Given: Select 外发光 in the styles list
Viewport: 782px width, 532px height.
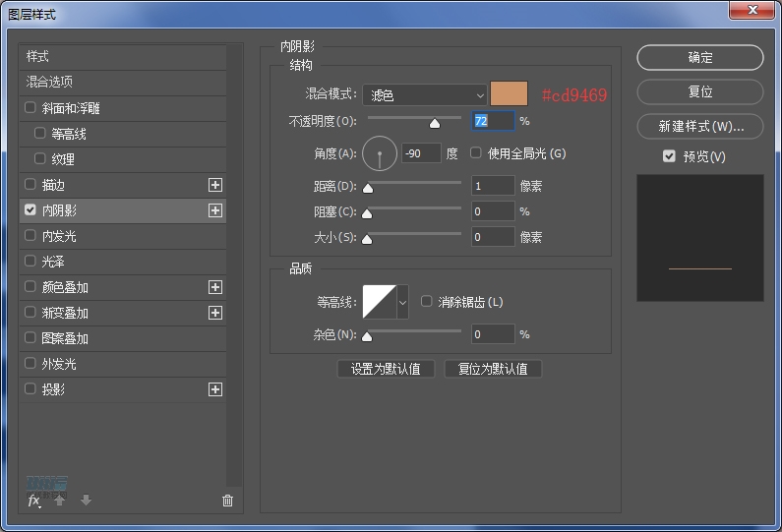Looking at the screenshot, I should tap(59, 364).
